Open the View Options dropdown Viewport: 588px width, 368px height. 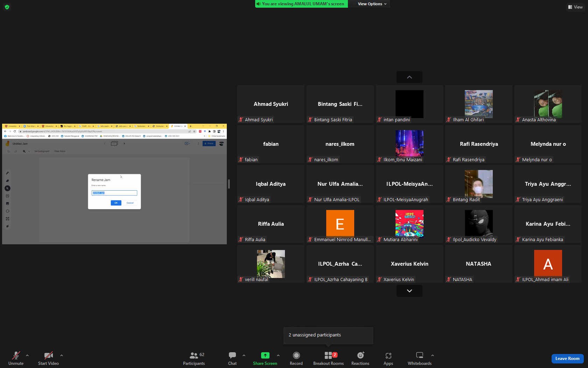pyautogui.click(x=372, y=4)
